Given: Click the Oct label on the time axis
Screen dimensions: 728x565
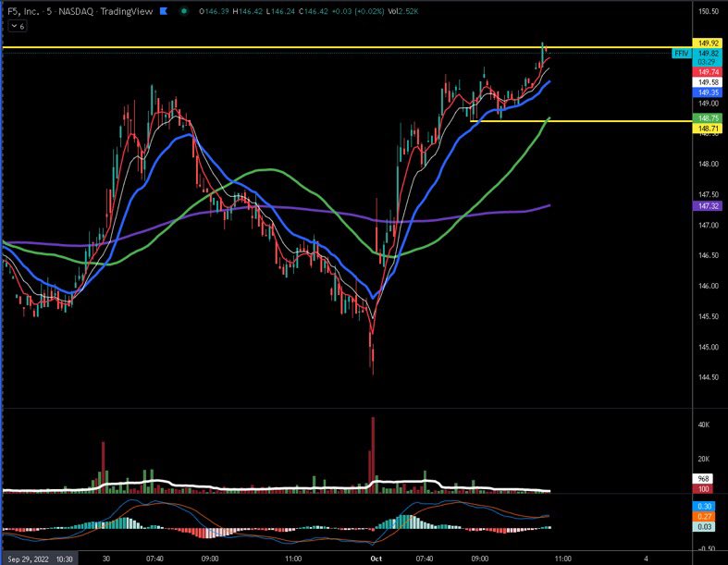Looking at the screenshot, I should tap(376, 559).
